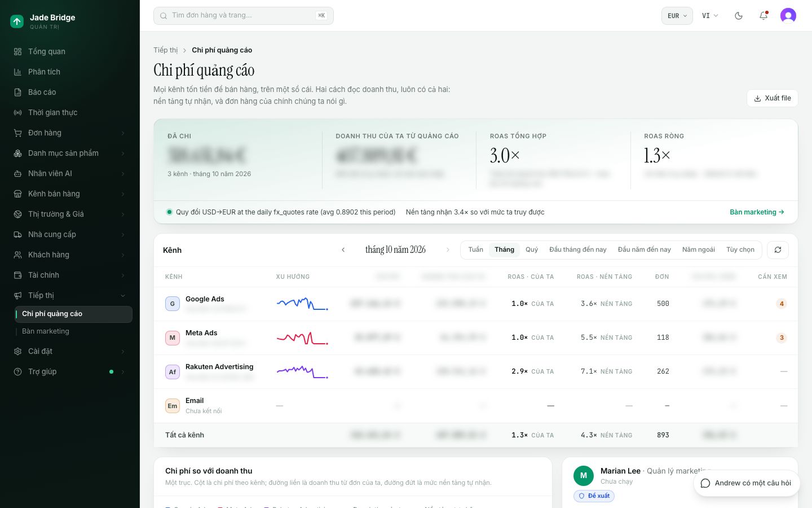The height and width of the screenshot is (508, 812).
Task: Click Tiếp thị breadcrumb link
Action: [165, 50]
